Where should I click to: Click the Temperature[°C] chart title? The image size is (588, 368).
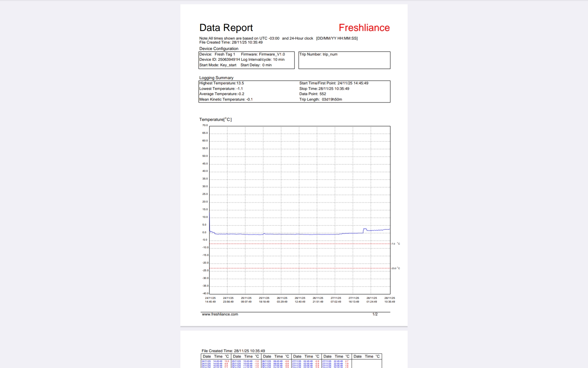(215, 120)
